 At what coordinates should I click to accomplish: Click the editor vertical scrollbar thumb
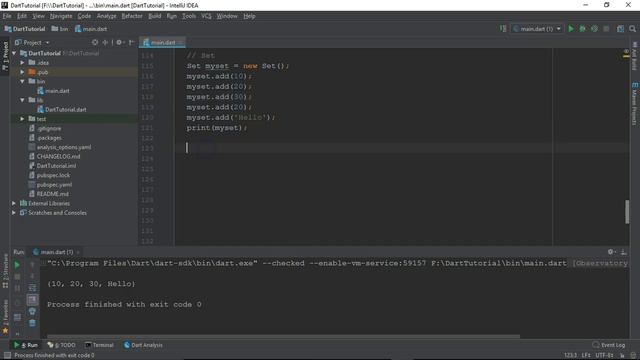(627, 211)
